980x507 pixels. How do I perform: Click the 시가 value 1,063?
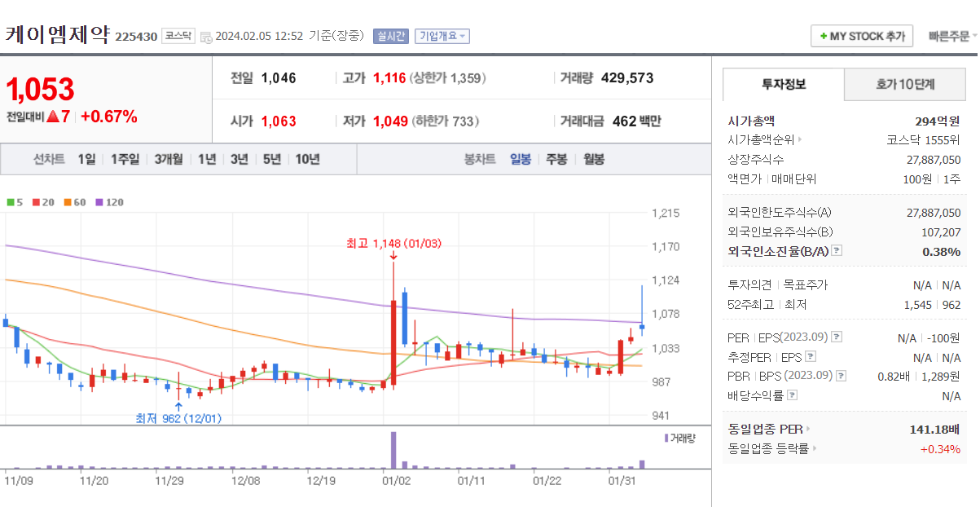(x=279, y=121)
